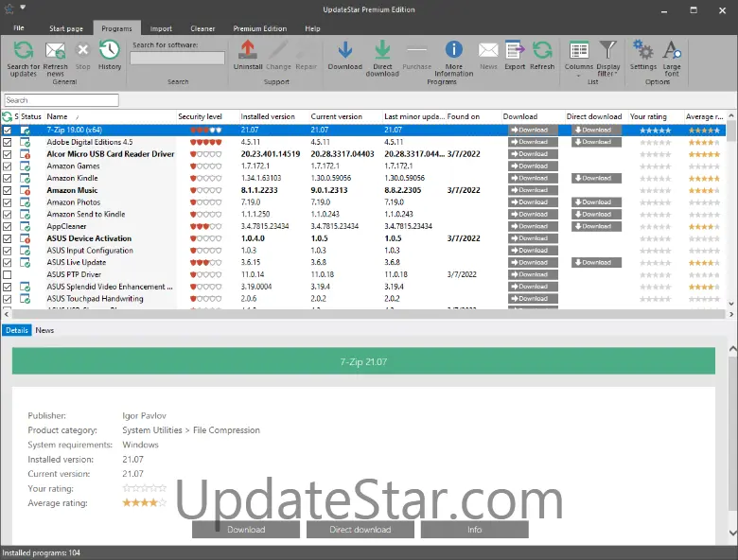Toggle the Large font icon

tap(672, 50)
